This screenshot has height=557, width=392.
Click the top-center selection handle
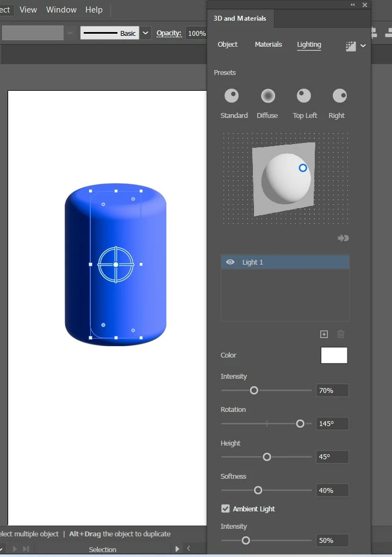click(x=116, y=191)
